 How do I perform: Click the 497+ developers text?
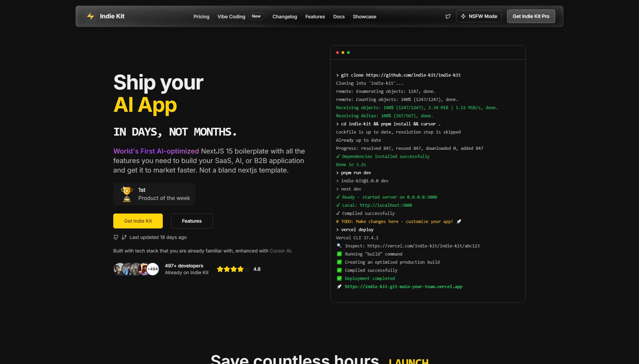[184, 266]
